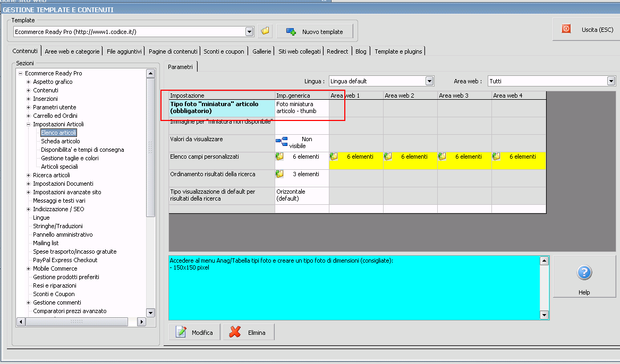Click the Help question mark icon
The height and width of the screenshot is (364, 620).
(584, 272)
